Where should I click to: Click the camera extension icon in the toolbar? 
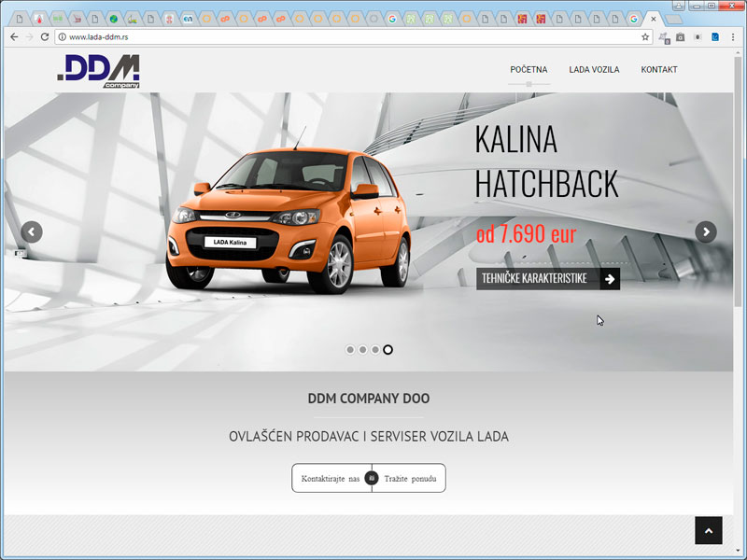[x=681, y=36]
